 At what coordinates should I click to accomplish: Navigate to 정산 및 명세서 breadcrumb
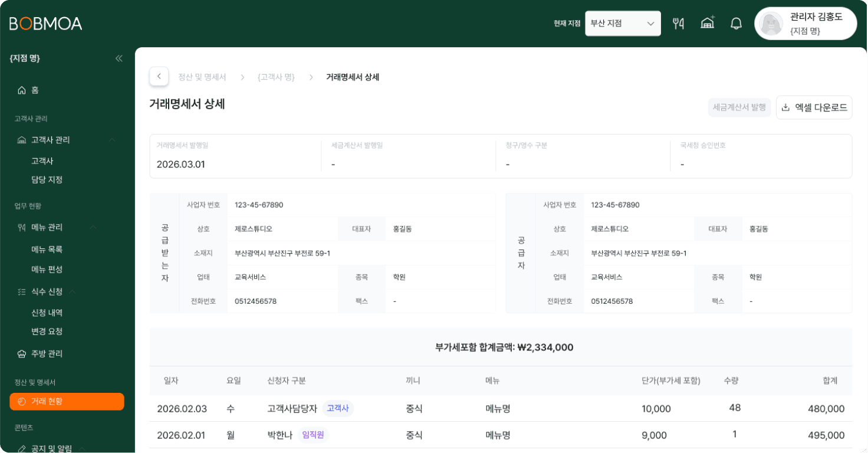202,77
